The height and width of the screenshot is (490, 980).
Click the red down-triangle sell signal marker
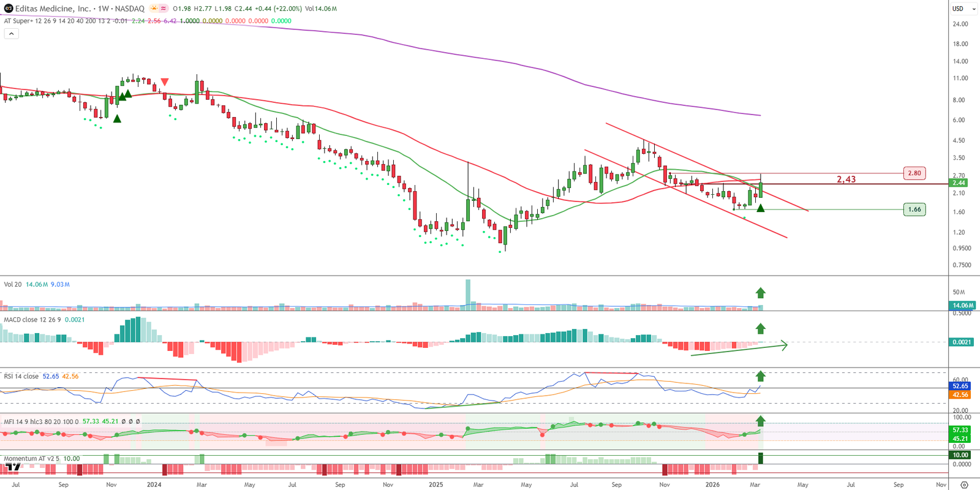165,82
